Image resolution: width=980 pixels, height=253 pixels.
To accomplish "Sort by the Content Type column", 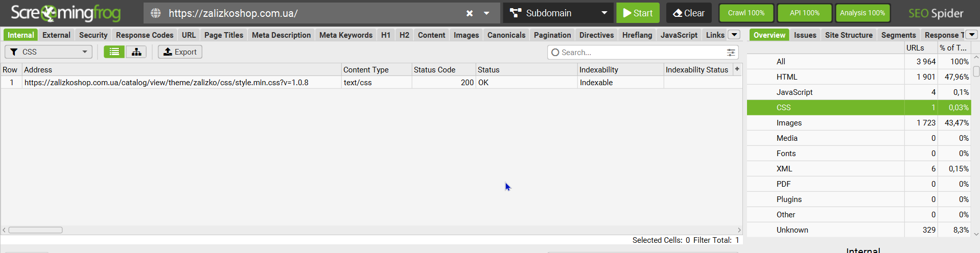I will tap(376, 69).
